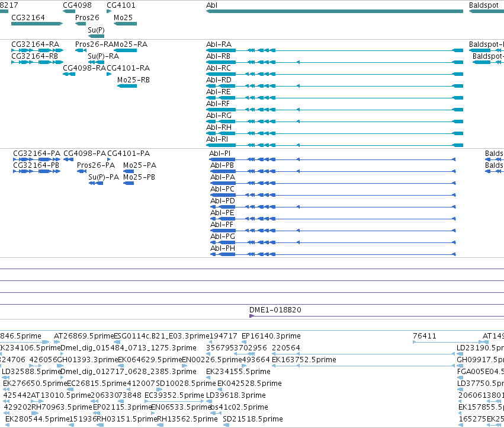The width and height of the screenshot is (504, 428).
Task: Select the CG32164 gene label
Action: click(x=28, y=18)
